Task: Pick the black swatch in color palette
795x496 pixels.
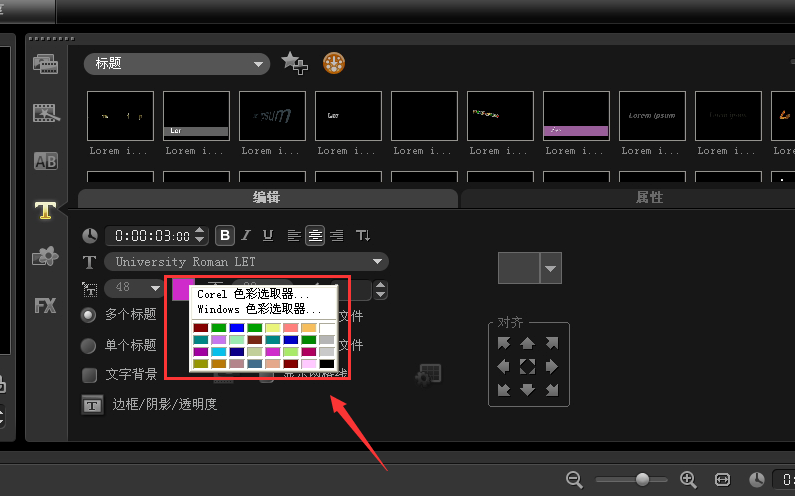Action: 327,364
